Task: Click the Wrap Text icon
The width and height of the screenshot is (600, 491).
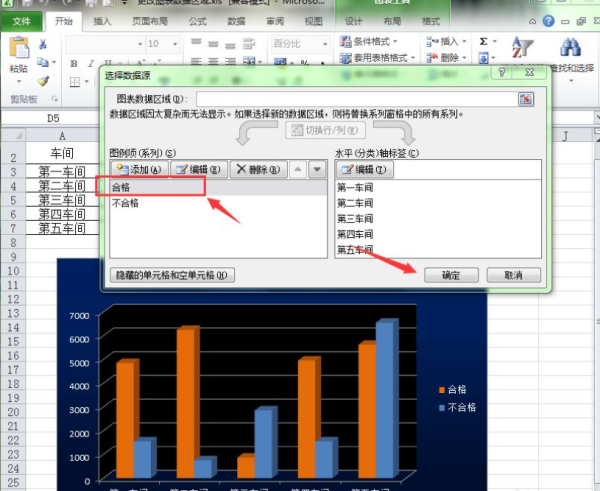Action: [x=249, y=43]
